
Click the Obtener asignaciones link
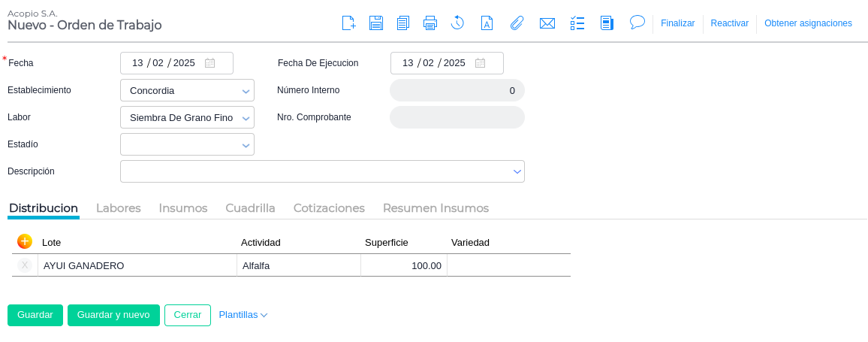(x=808, y=23)
